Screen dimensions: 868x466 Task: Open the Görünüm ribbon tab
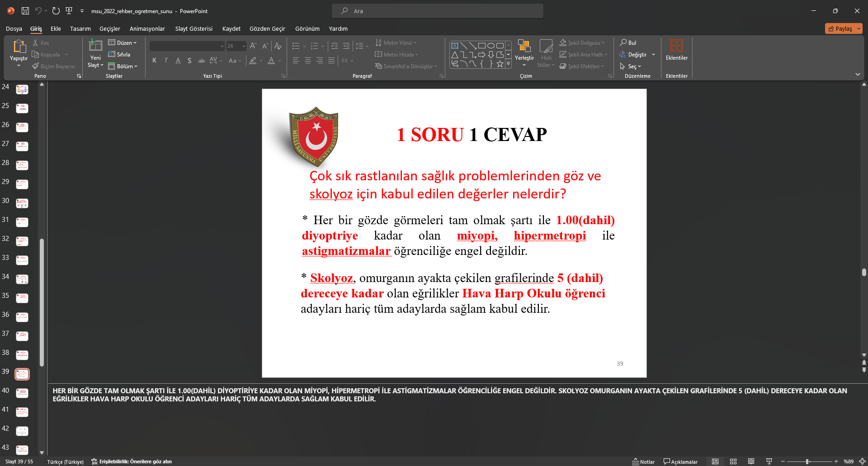coord(307,28)
